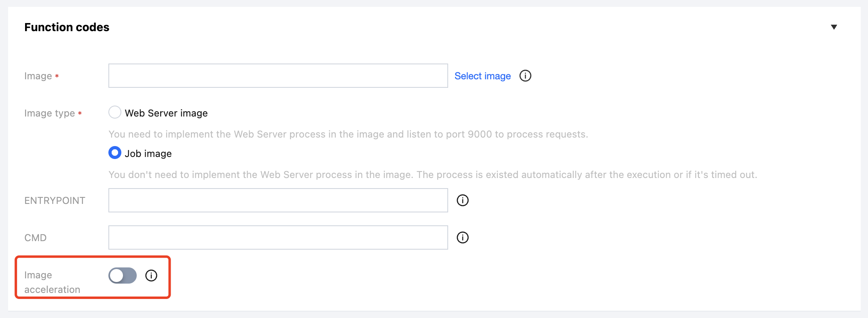The width and height of the screenshot is (868, 318).
Task: Click the CMD input field
Action: point(278,237)
